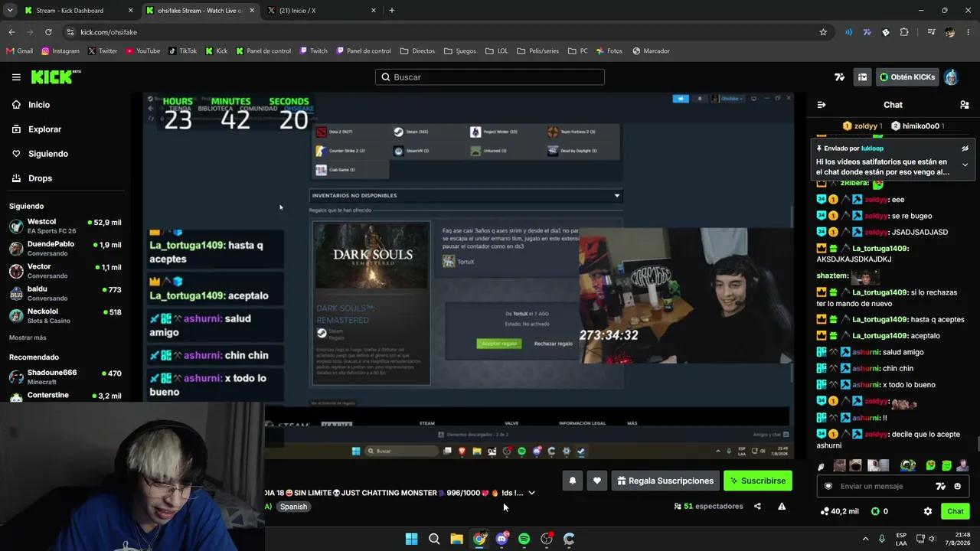
Task: Open Windows taskbar search
Action: tap(434, 539)
